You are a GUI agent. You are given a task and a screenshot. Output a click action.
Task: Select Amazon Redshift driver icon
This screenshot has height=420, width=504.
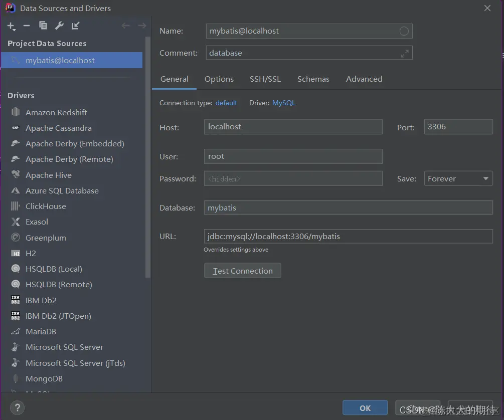(x=16, y=112)
